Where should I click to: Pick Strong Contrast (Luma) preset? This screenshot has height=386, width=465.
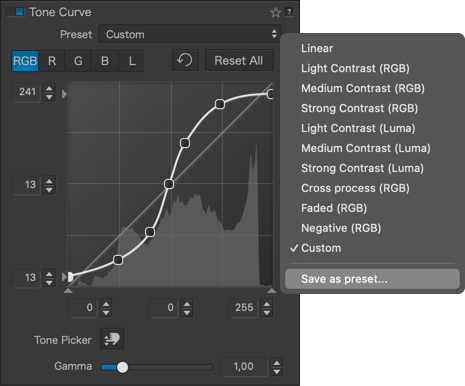pos(362,168)
